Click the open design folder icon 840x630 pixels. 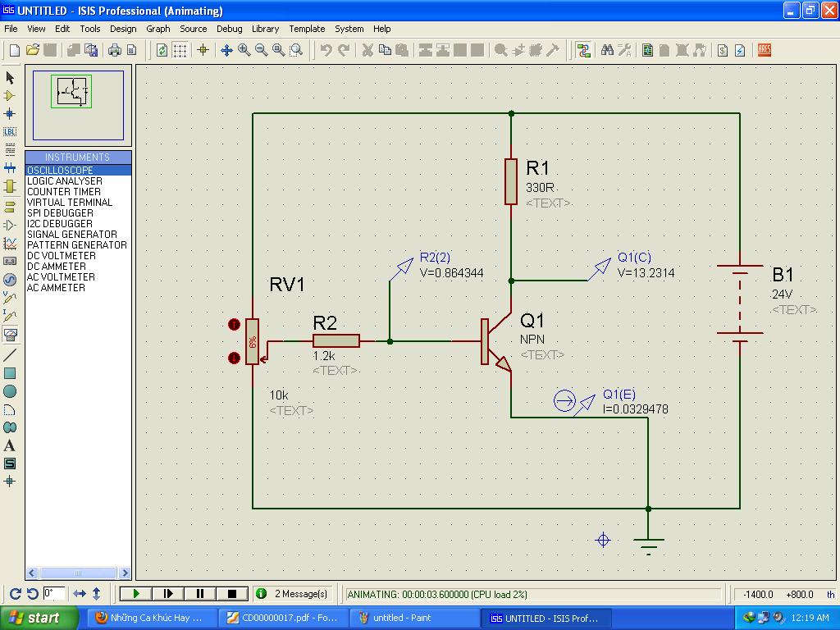pos(33,50)
